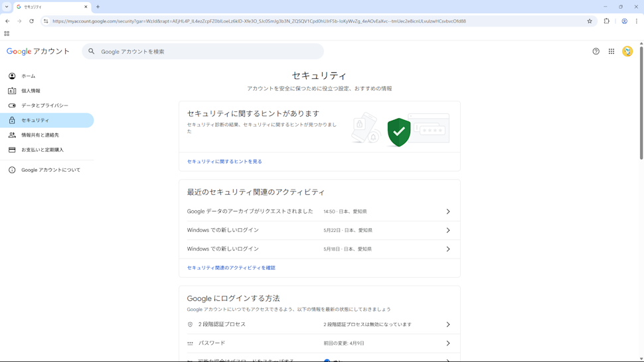Screen dimensions: 644x362
Task: Click the セキュリティに関するヒントがあります heading
Action: tap(253, 113)
